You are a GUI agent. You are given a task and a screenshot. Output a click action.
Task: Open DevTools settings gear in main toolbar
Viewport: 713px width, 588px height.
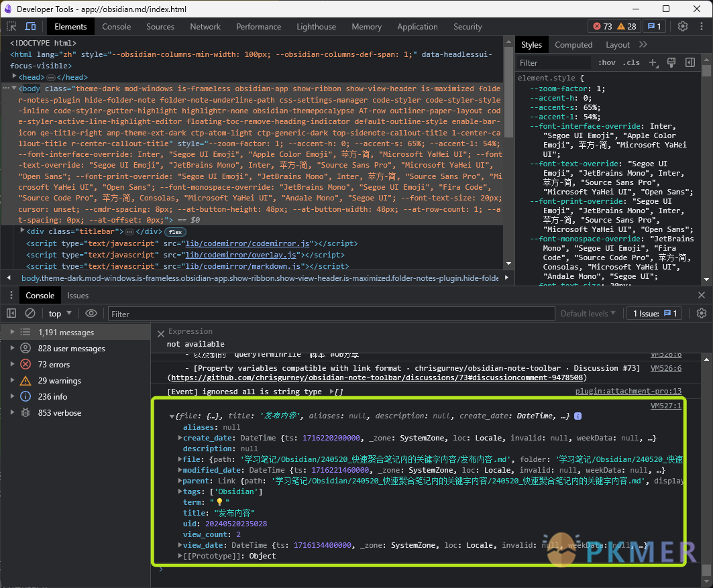click(x=683, y=26)
